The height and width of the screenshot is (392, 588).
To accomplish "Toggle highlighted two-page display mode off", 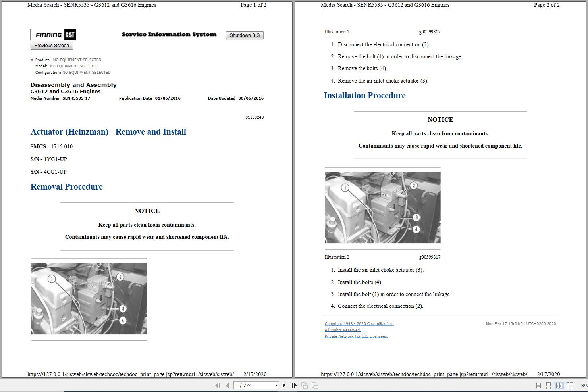I will [x=559, y=385].
